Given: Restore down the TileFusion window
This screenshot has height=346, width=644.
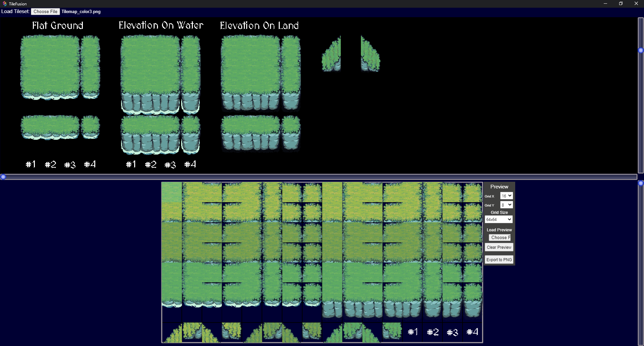Looking at the screenshot, I should (x=621, y=4).
